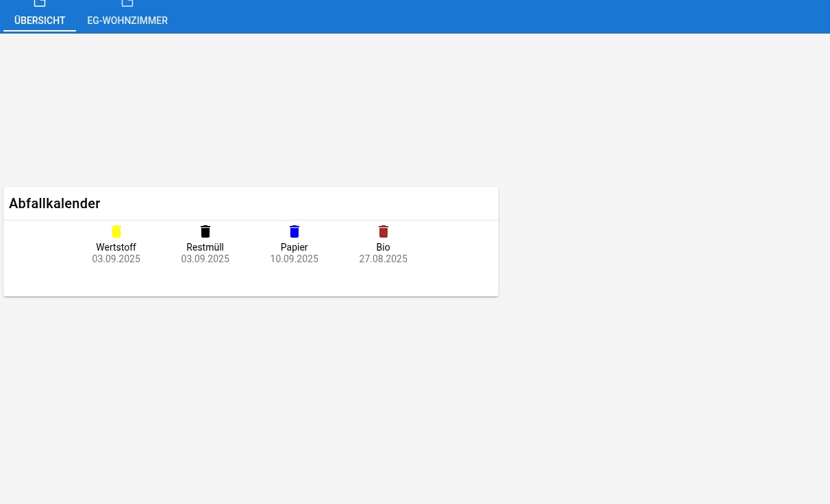Click the Abfallkalender card title
The image size is (830, 504).
tap(55, 203)
